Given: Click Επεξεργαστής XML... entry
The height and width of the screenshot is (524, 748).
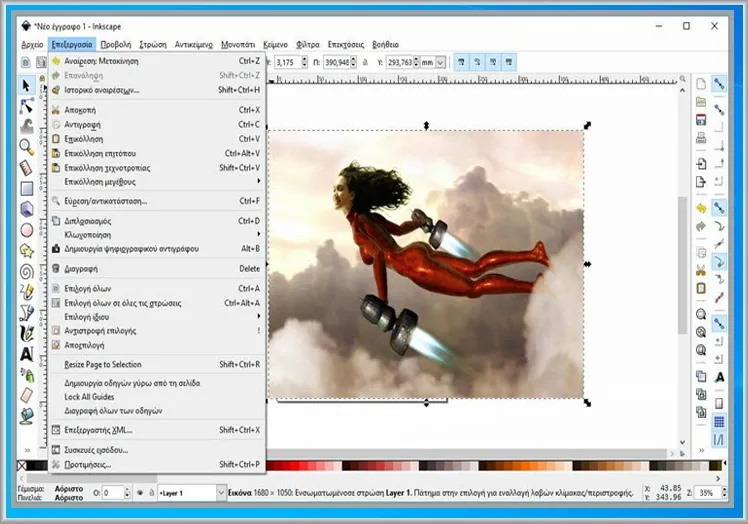Looking at the screenshot, I should click(x=156, y=430).
